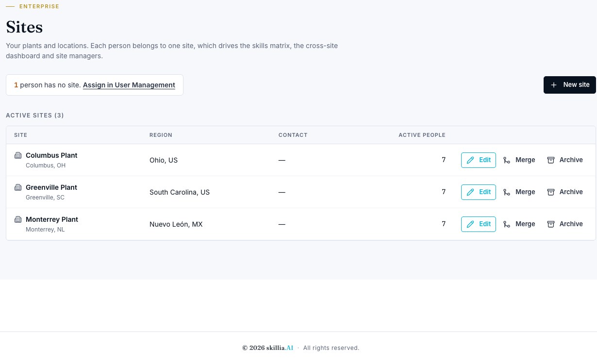
Task: Click the plus icon on New site
Action: click(554, 85)
